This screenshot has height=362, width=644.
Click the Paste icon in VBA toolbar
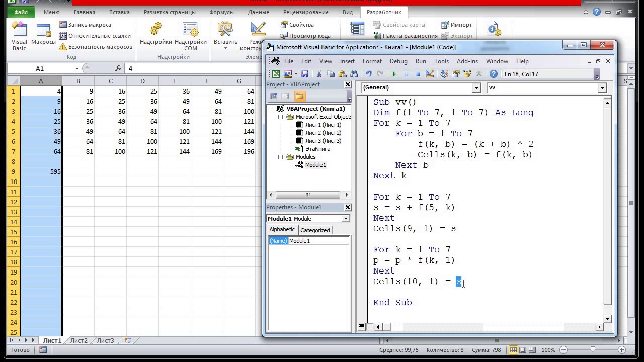click(x=342, y=74)
